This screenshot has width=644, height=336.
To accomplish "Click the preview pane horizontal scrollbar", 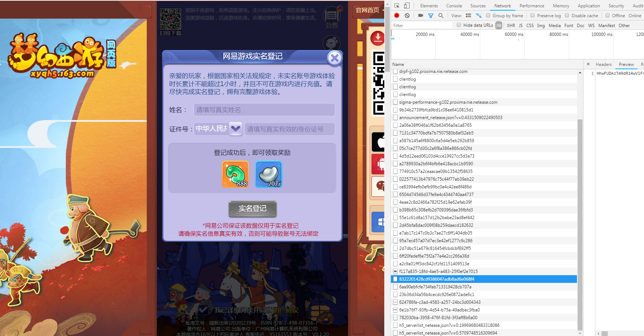I will point(605,333).
